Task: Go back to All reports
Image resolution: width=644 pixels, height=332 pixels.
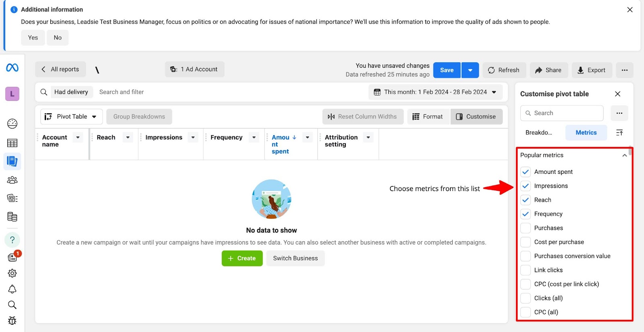Action: point(60,69)
